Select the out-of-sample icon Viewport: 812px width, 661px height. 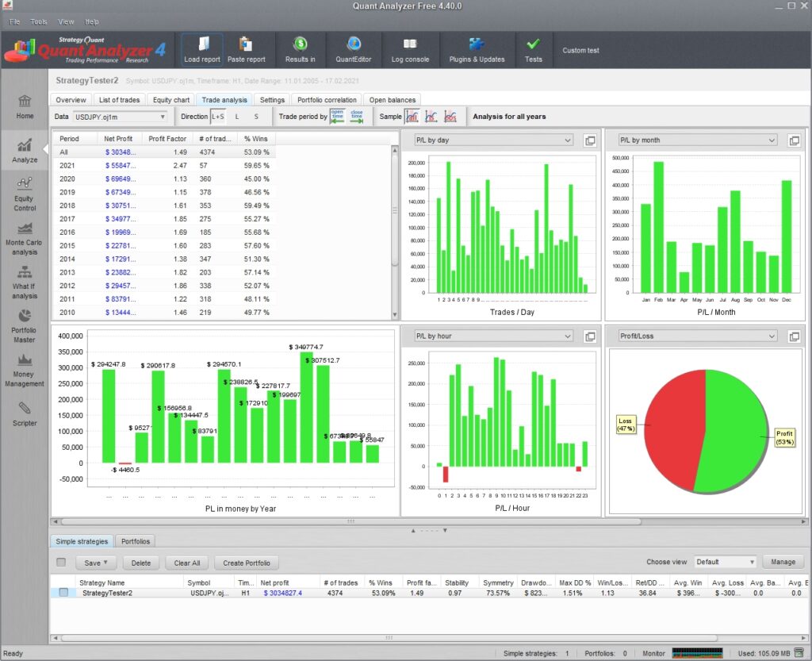click(450, 117)
